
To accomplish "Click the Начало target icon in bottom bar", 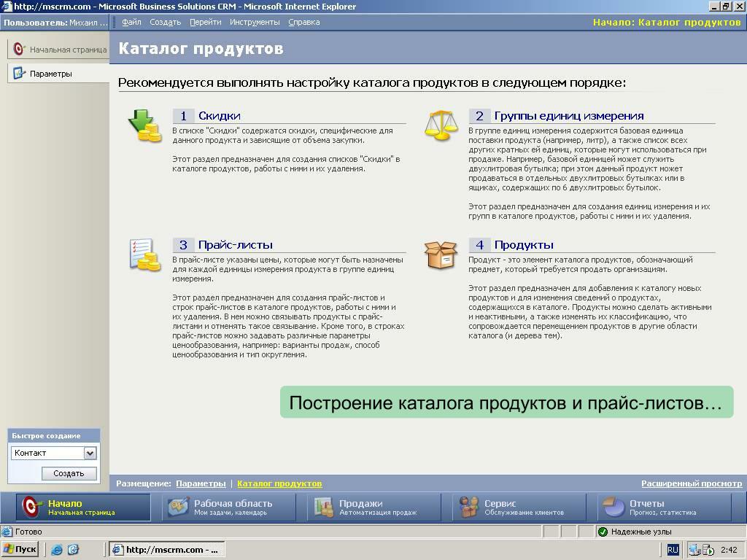I will click(32, 507).
